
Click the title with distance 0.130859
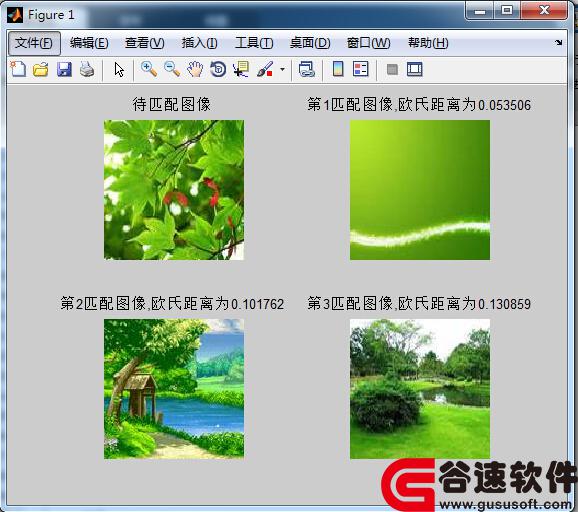click(x=419, y=304)
